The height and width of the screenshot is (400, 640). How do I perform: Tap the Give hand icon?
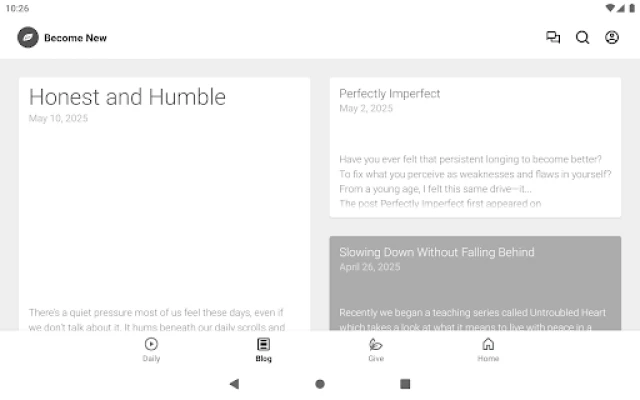pos(376,344)
